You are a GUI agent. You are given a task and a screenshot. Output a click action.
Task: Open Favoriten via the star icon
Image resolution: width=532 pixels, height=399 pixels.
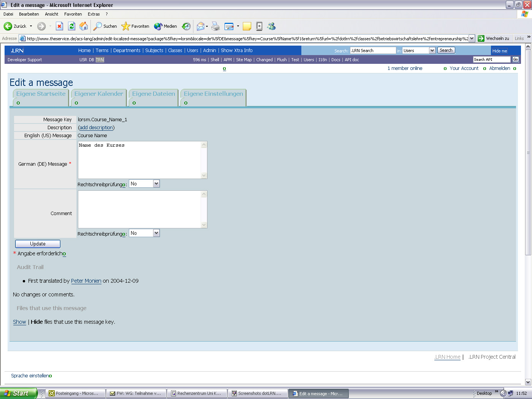point(125,26)
